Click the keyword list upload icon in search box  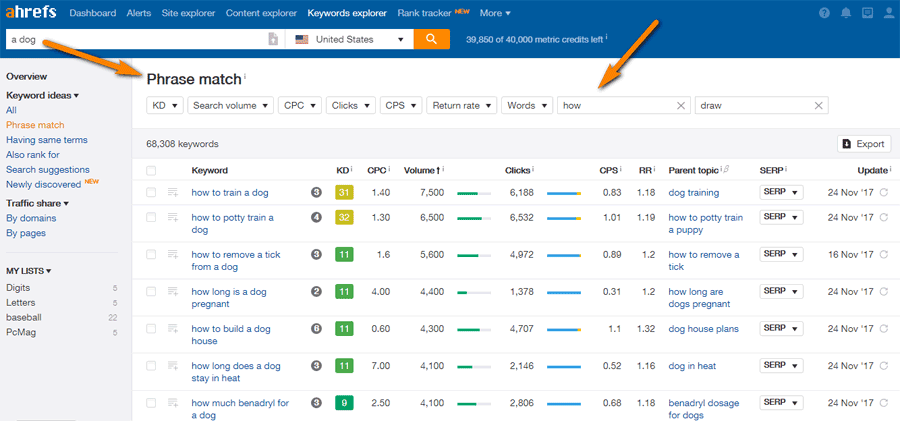273,39
